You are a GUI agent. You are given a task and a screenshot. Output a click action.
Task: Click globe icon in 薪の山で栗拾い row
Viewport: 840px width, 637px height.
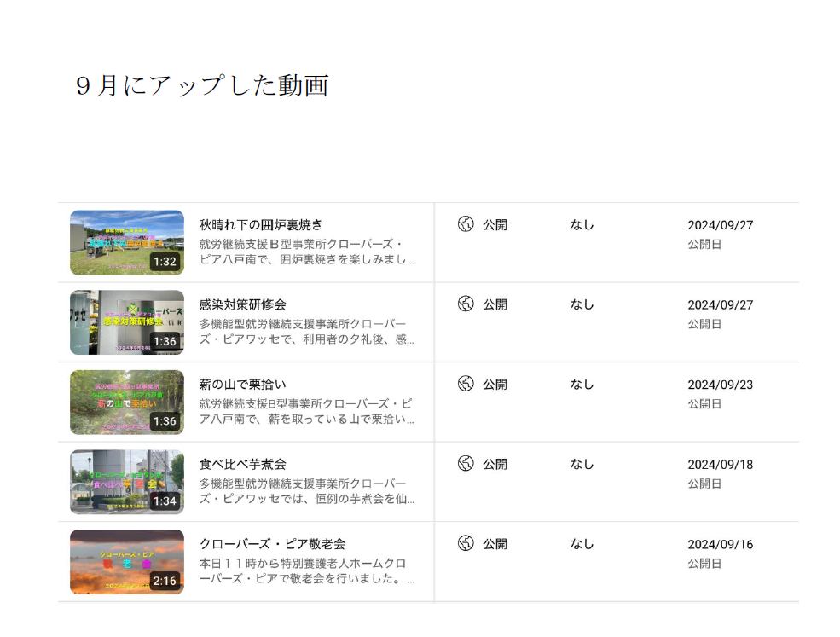coord(466,384)
